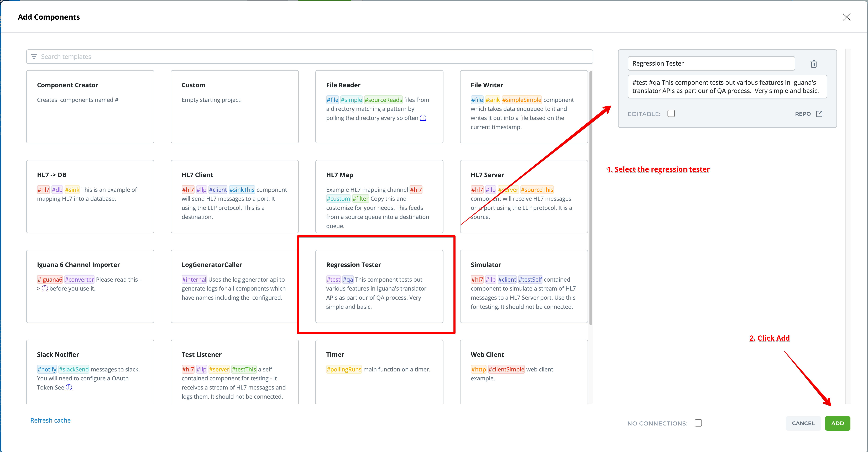This screenshot has width=868, height=452.
Task: Click the component description text box
Action: coord(727,87)
